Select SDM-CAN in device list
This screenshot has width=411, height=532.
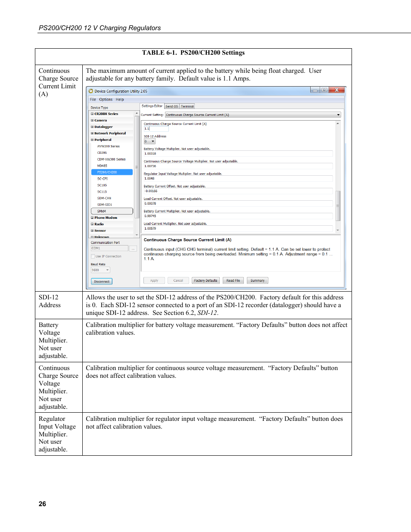click(104, 198)
